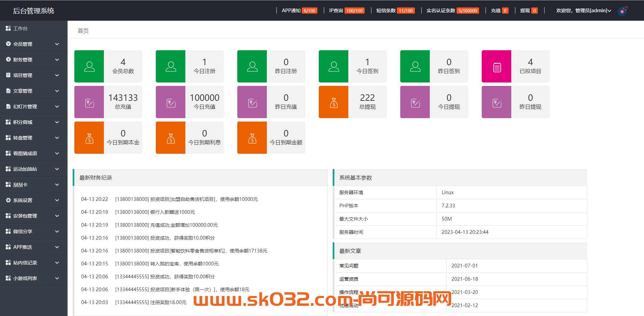Image resolution: width=644 pixels, height=316 pixels.
Task: Open the 运营资质 article row
Action: pos(460,279)
